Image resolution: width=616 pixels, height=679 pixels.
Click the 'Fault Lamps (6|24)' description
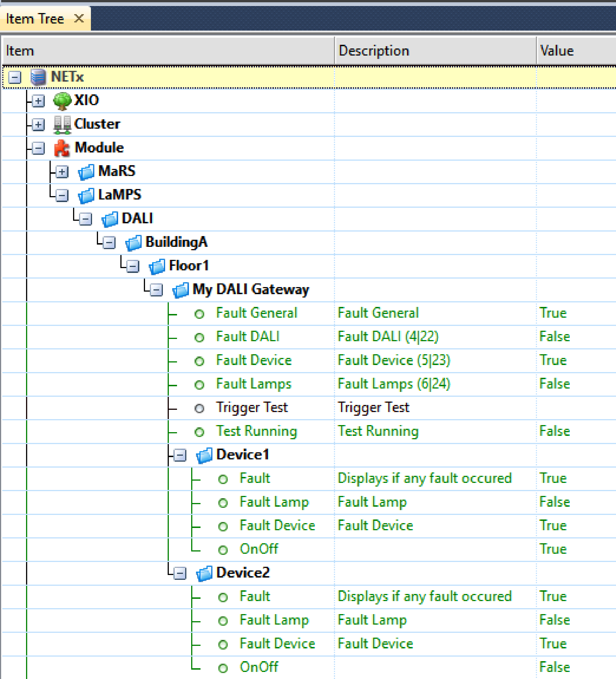(394, 384)
